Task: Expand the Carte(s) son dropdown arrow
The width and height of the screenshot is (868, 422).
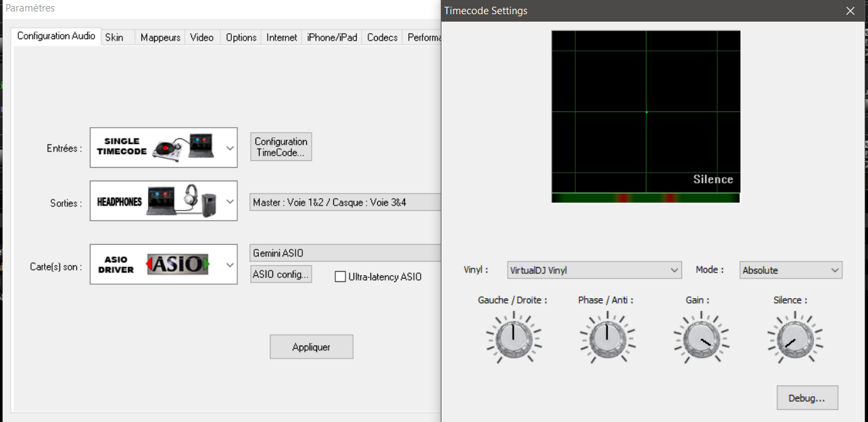Action: pyautogui.click(x=230, y=264)
